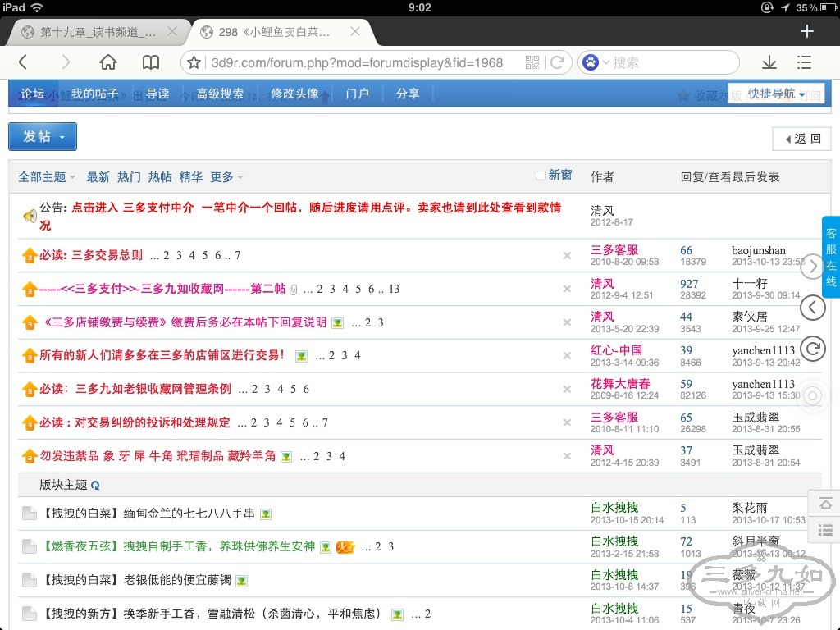Open the browser menu list icon
This screenshot has height=630, width=840.
point(804,62)
